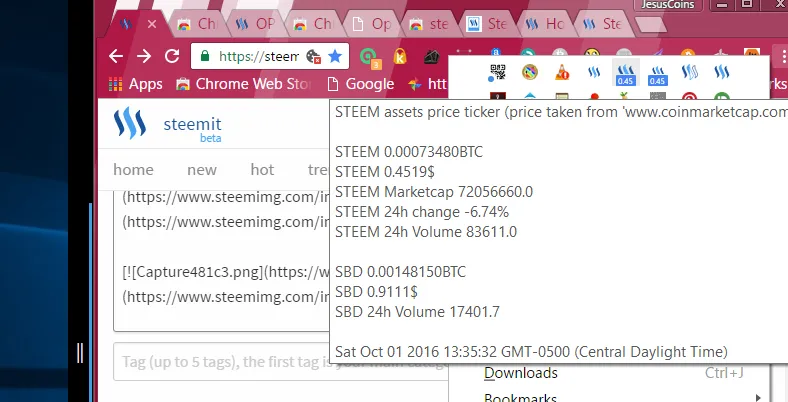Reload the current page
This screenshot has height=402, width=788.
point(172,56)
